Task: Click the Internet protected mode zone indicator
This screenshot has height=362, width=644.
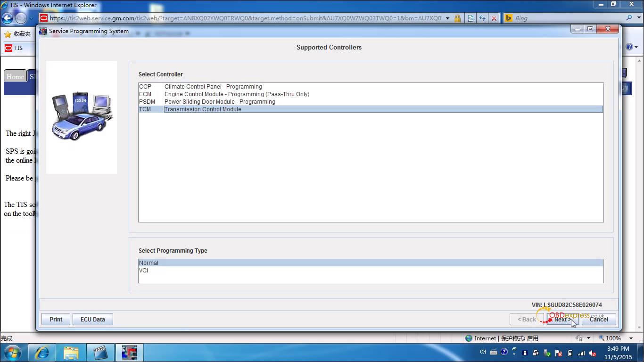Action: pyautogui.click(x=502, y=338)
